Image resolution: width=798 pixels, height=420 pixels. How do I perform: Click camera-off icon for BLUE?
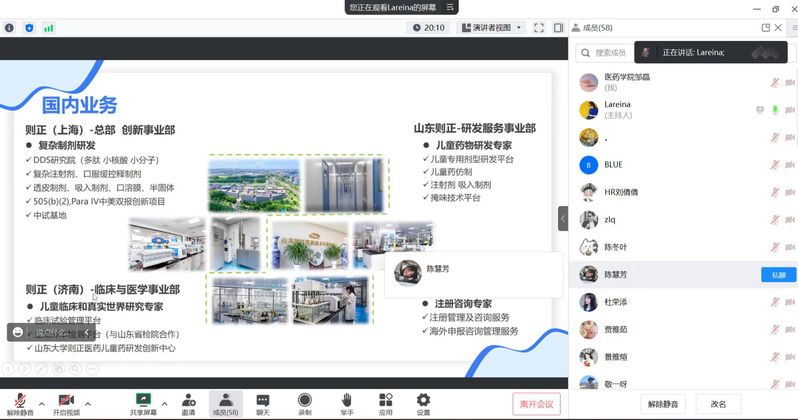click(x=790, y=164)
